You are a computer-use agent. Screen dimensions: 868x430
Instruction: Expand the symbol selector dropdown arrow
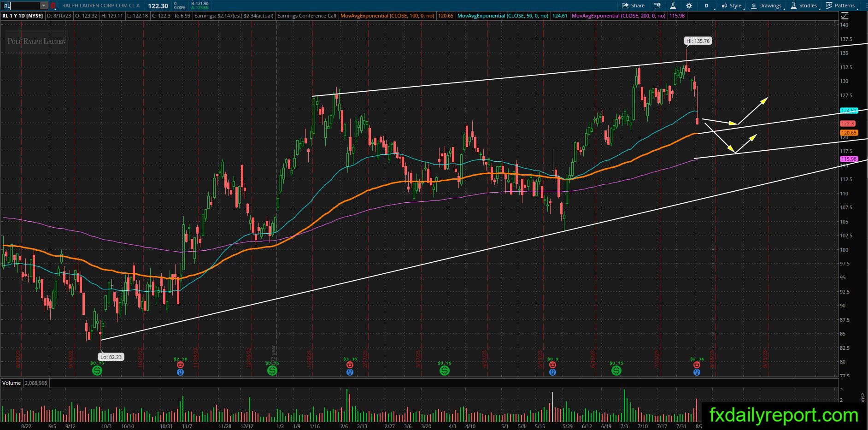tap(43, 6)
